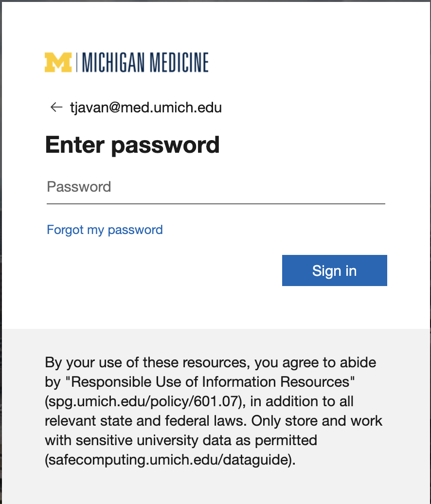Click the yellow block M logo
Image resolution: width=431 pixels, height=504 pixels.
pyautogui.click(x=58, y=62)
